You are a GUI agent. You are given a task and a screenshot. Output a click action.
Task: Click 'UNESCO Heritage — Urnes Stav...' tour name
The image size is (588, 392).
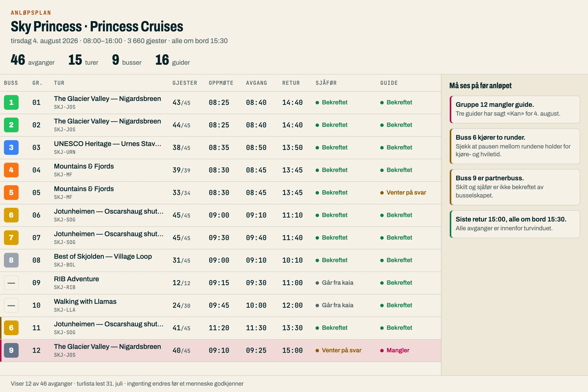pyautogui.click(x=108, y=144)
